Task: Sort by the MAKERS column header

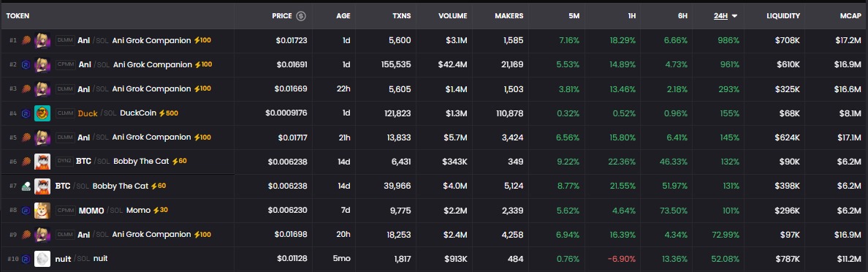Action: [509, 16]
